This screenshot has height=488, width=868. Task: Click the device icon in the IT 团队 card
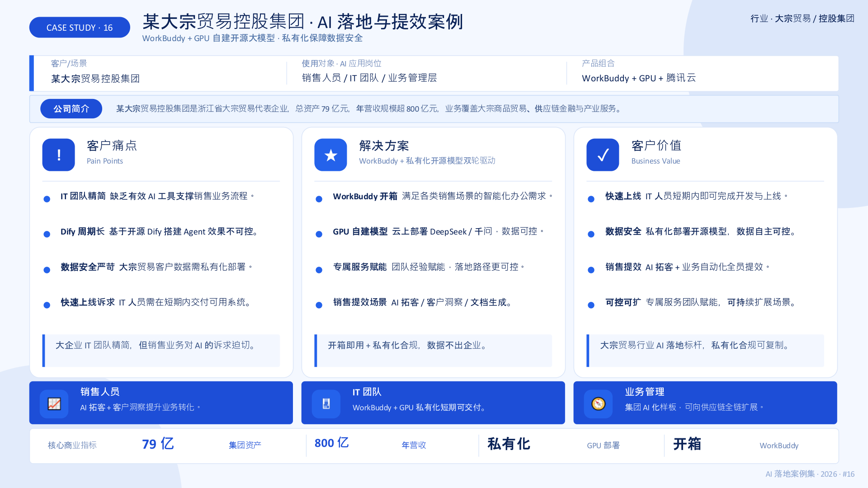click(326, 404)
